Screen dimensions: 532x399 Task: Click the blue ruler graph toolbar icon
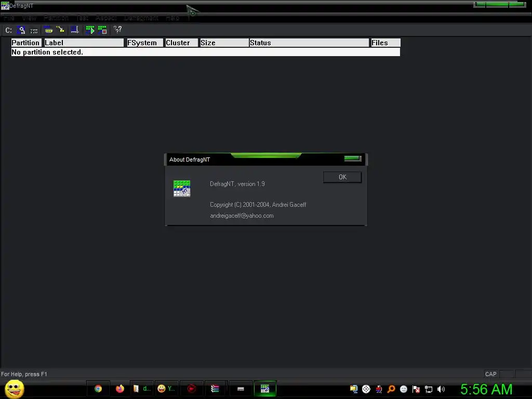click(x=75, y=30)
